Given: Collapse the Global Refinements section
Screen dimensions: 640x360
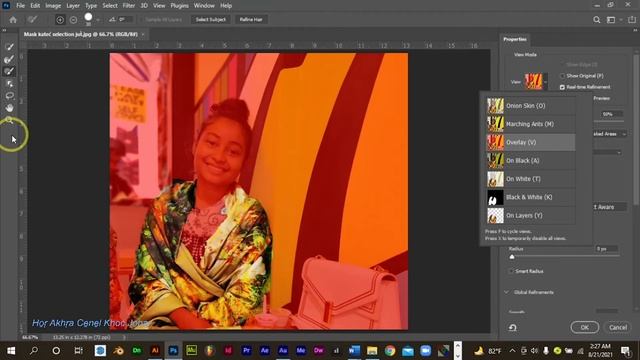Looking at the screenshot, I should point(507,292).
